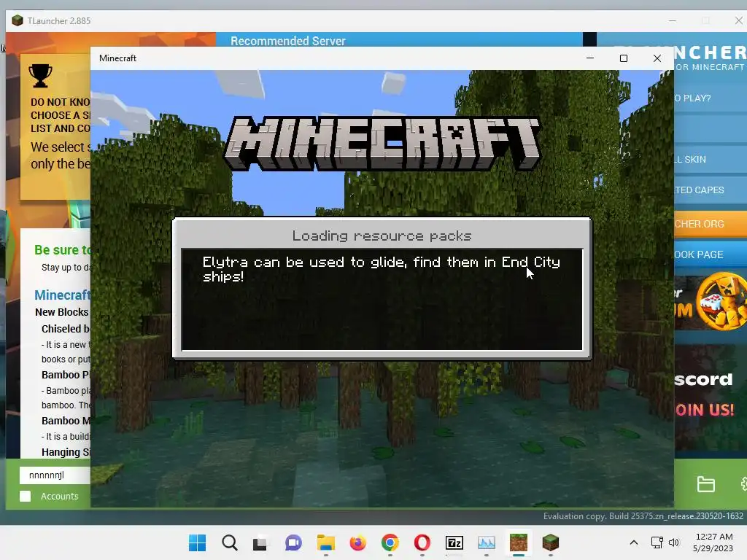Image resolution: width=747 pixels, height=560 pixels.
Task: Click the 'Loading resource packs' title text
Action: pyautogui.click(x=382, y=236)
